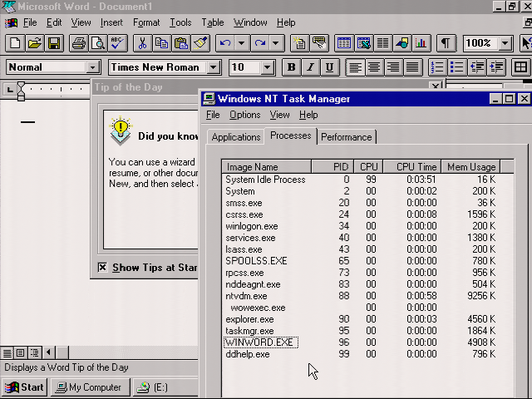
Task: Click My Computer taskbar button
Action: click(91, 387)
